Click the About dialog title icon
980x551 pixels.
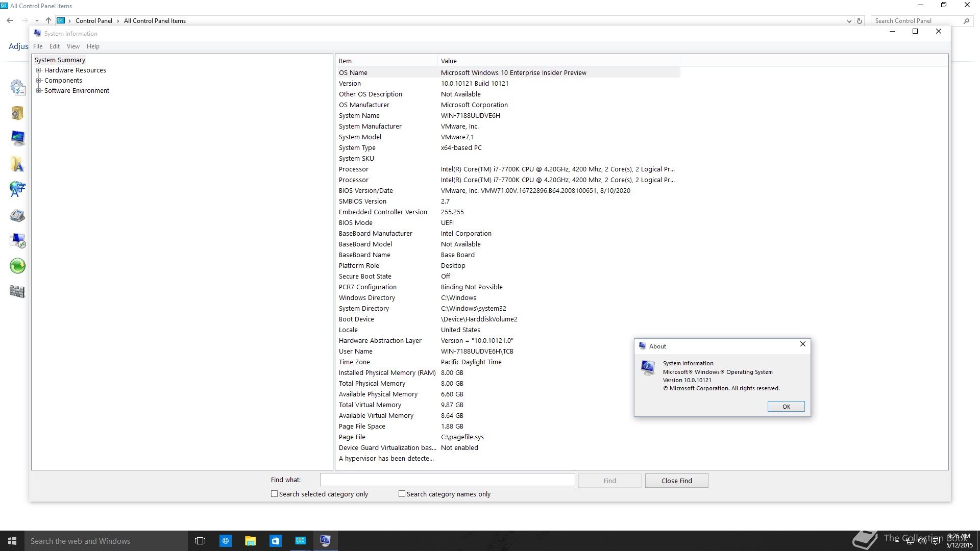(642, 346)
